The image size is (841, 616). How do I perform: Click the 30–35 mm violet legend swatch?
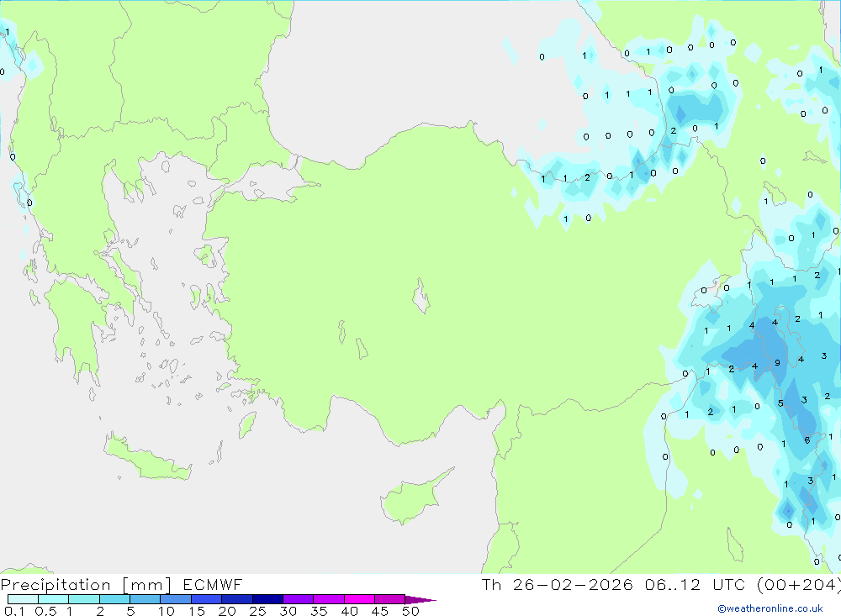pos(299,599)
